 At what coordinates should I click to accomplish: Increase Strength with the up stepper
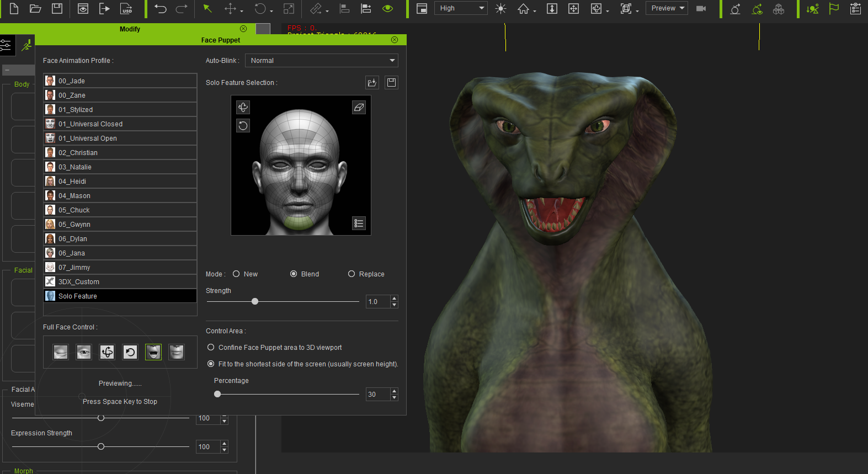[394, 299]
